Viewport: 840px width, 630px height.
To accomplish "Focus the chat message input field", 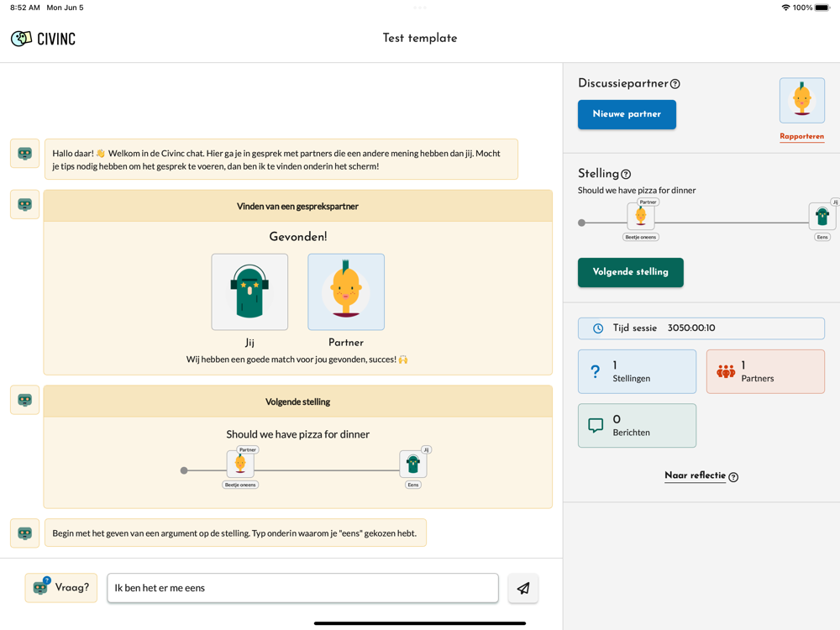I will [302, 588].
